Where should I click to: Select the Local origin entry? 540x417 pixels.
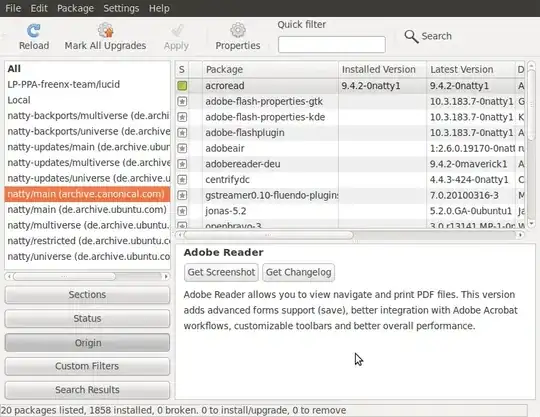click(x=87, y=100)
